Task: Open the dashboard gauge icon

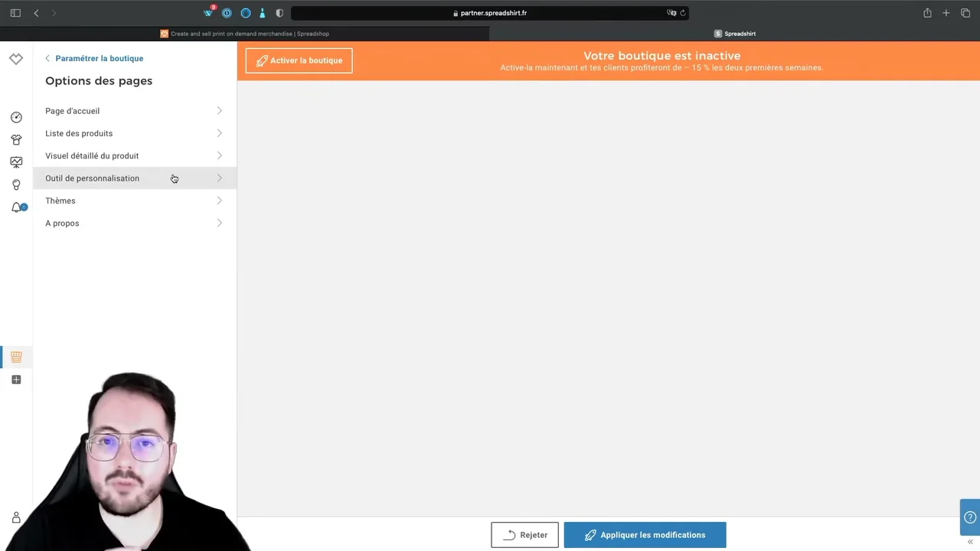Action: [x=16, y=117]
